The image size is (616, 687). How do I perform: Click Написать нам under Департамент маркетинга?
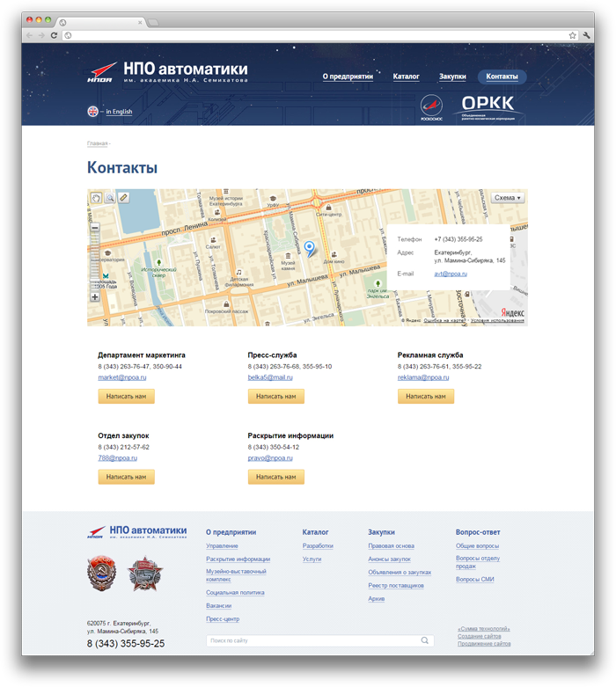pos(126,396)
